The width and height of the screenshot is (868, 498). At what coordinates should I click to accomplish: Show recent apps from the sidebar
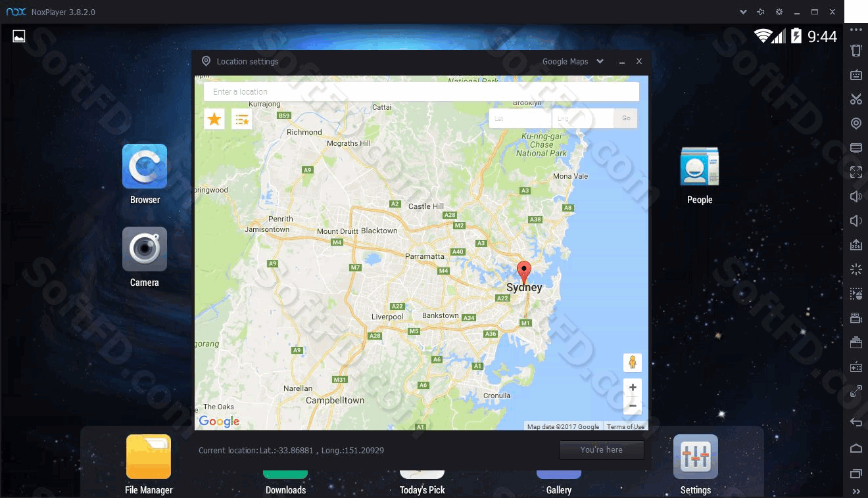point(856,474)
